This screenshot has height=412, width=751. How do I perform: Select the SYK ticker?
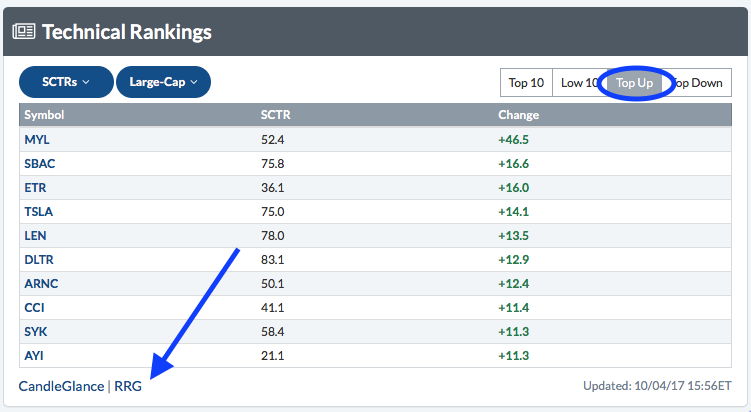(36, 332)
